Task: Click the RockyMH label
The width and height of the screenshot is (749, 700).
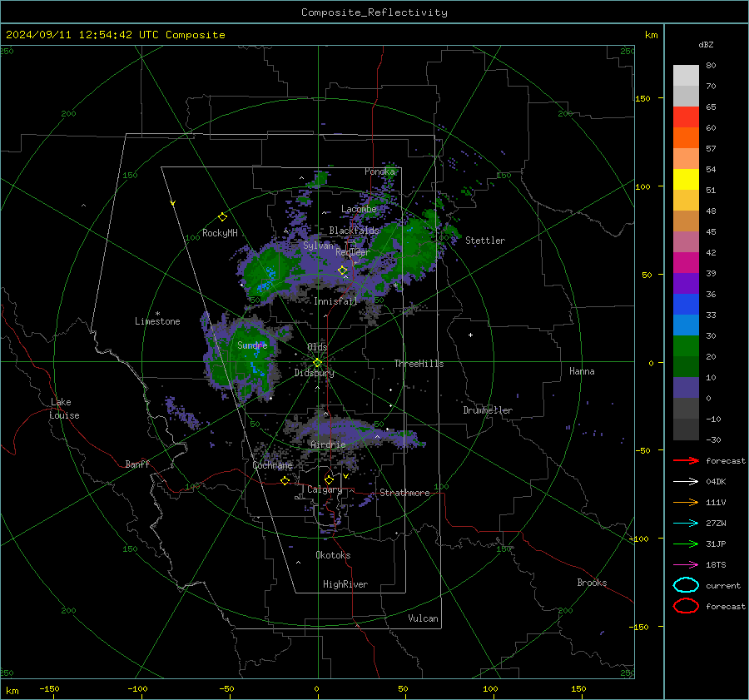Action: tap(220, 233)
